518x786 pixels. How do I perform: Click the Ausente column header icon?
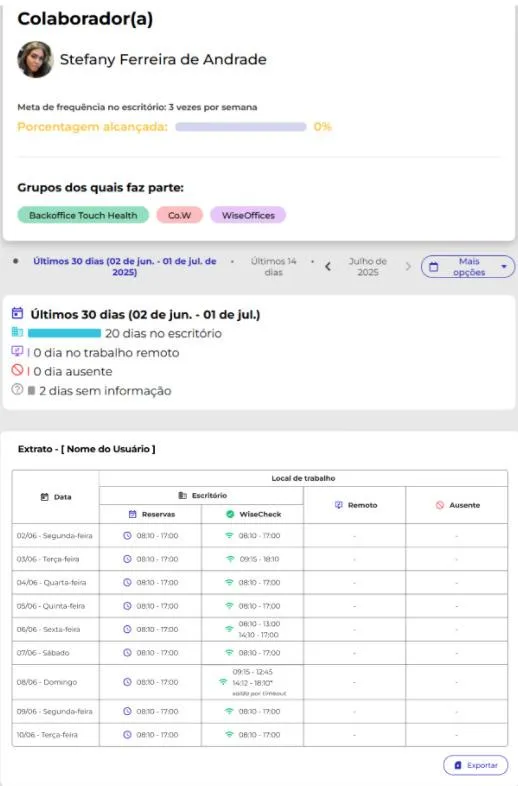pyautogui.click(x=440, y=505)
